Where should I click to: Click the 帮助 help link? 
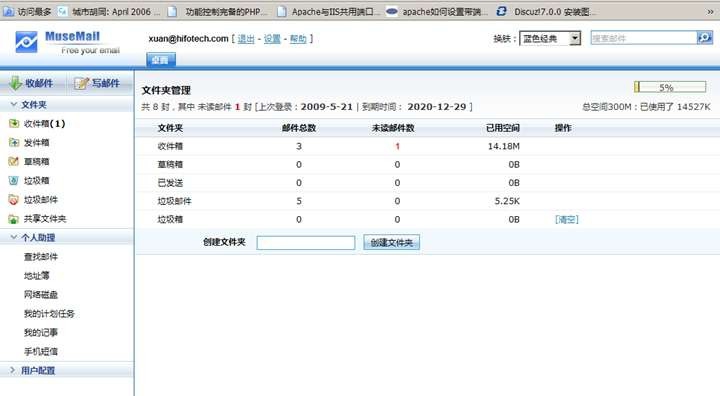click(x=298, y=39)
